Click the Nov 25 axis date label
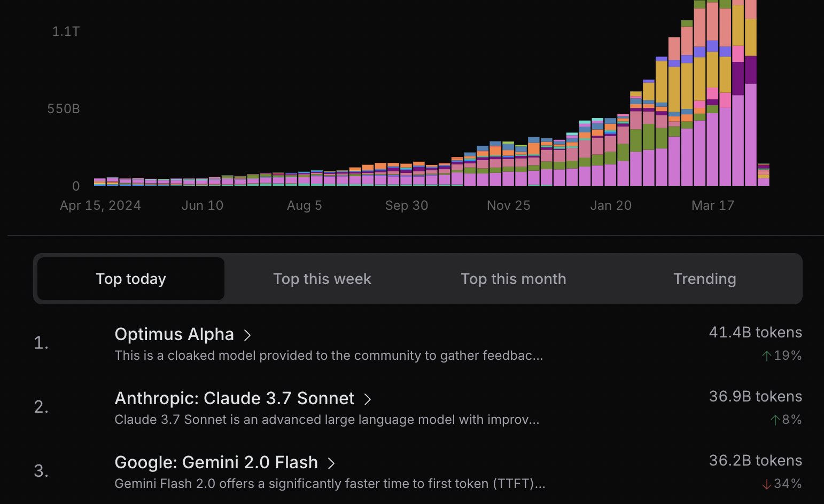824x504 pixels. (x=508, y=206)
